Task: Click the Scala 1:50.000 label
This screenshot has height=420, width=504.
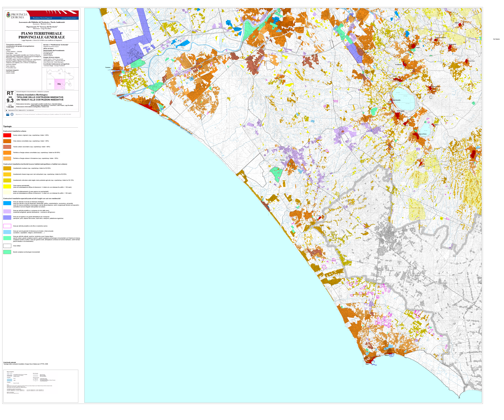Action: coord(10,106)
